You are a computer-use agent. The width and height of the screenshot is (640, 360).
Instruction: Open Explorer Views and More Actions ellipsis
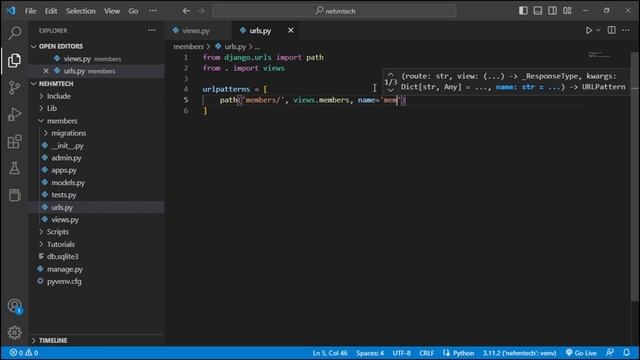click(x=152, y=30)
